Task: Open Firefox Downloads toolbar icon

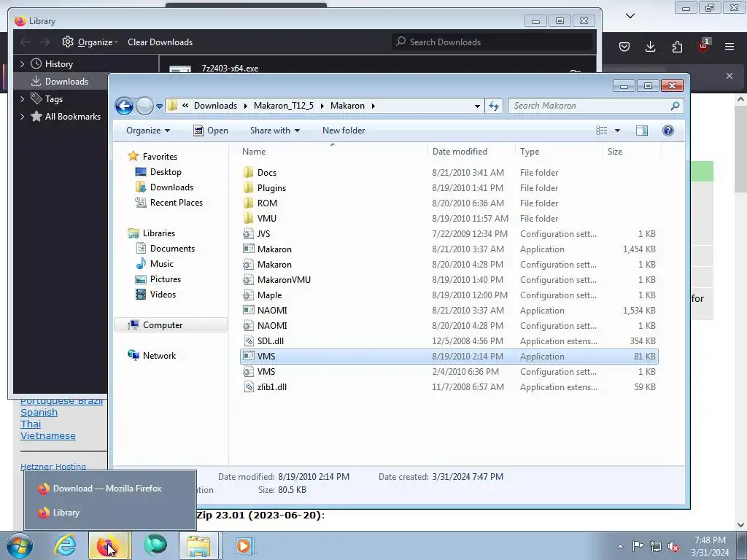Action: 650,47
